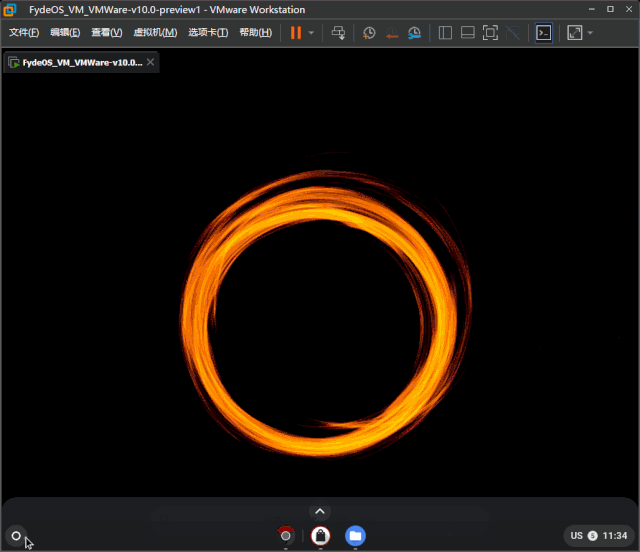
Task: Expand the stretch display dropdown arrow
Action: click(590, 33)
